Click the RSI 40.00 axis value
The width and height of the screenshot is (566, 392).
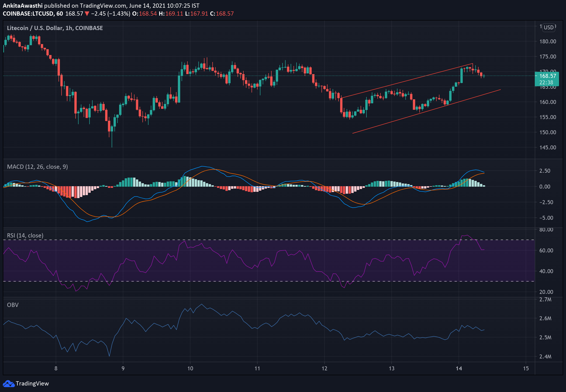point(546,271)
